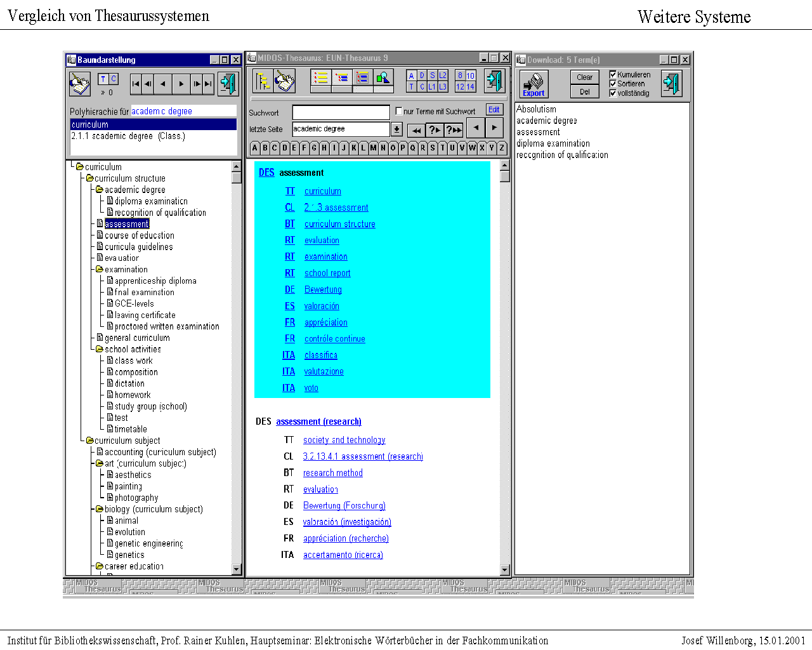Screen dimensions: 812x650
Task: Click the exit door icon in Baumdarstellung window
Action: click(228, 84)
